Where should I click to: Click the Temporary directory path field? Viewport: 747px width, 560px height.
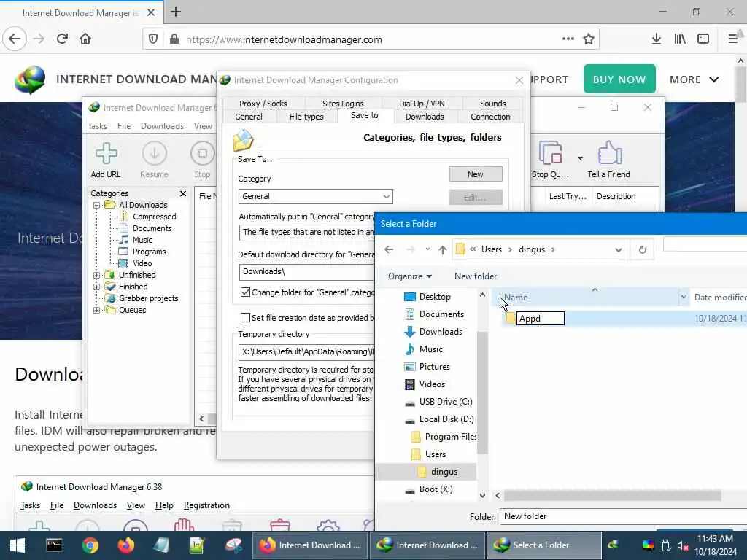(308, 351)
